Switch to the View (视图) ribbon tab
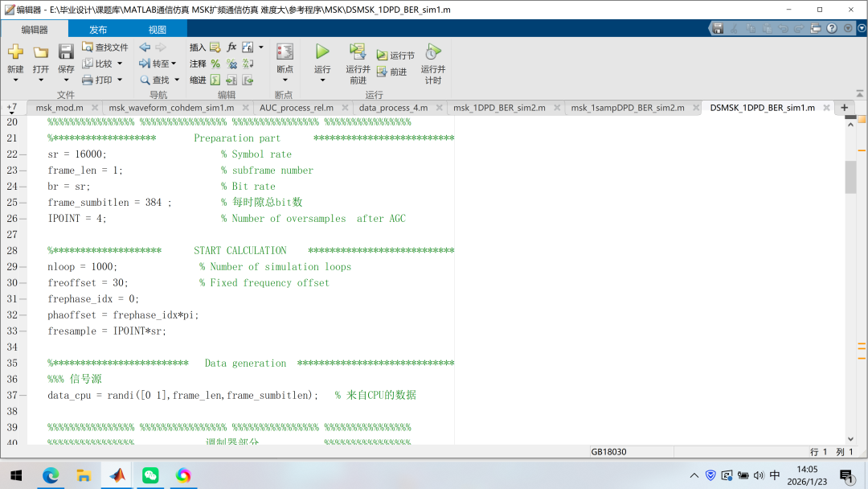 (158, 29)
